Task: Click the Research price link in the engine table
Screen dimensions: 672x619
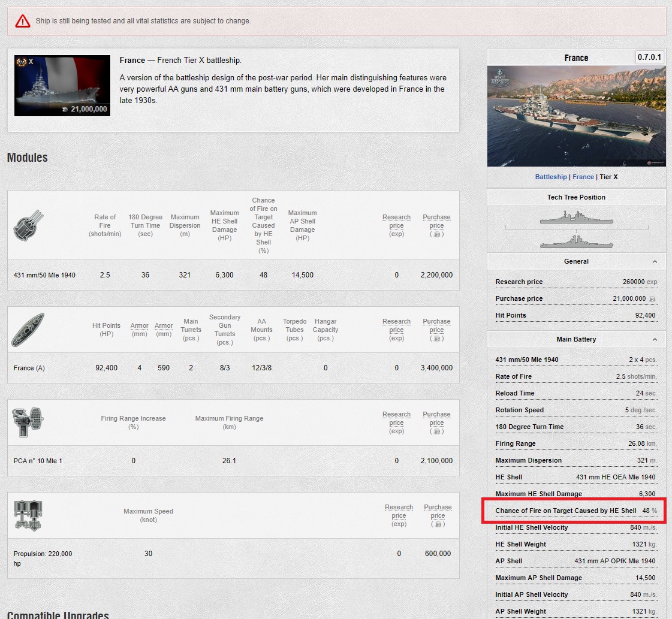Action: [x=399, y=512]
